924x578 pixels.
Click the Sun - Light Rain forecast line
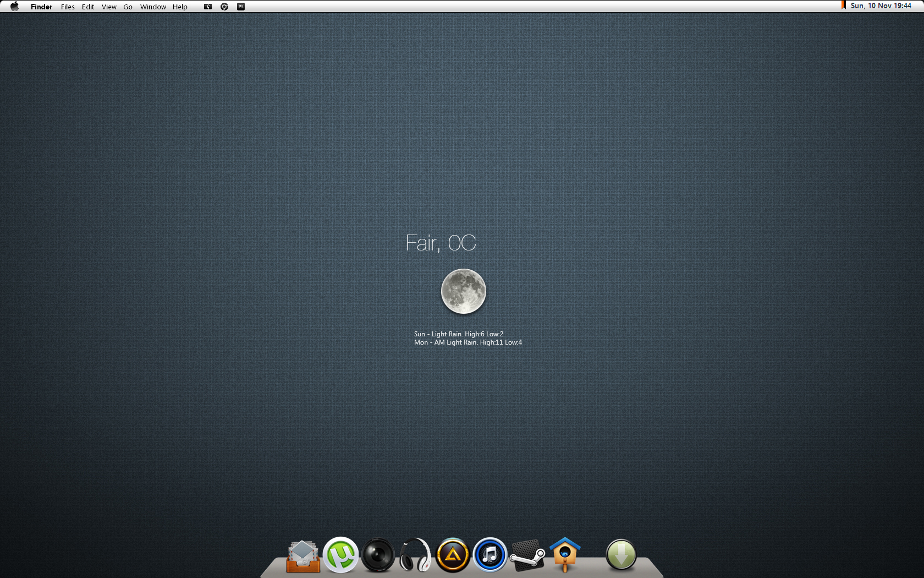pos(459,334)
